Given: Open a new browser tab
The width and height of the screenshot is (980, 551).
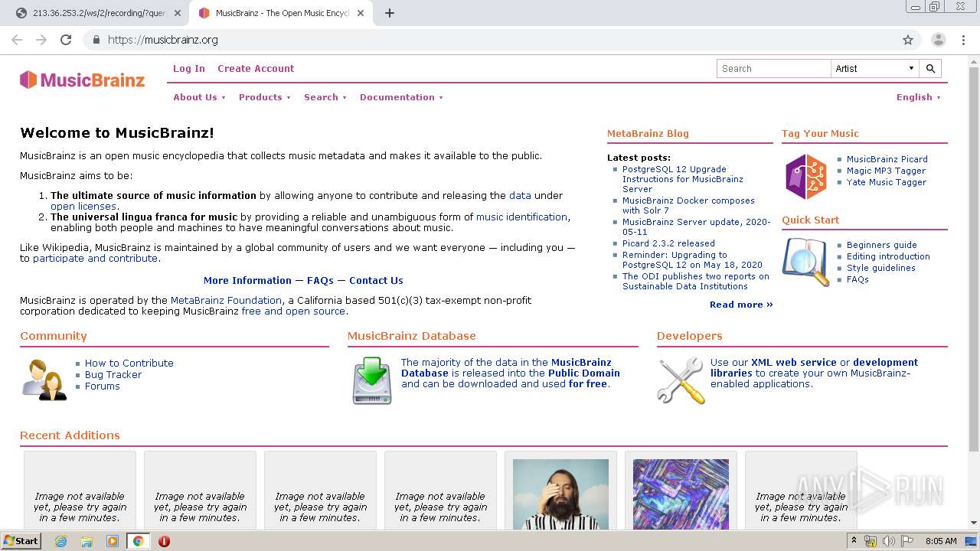Looking at the screenshot, I should pyautogui.click(x=389, y=13).
